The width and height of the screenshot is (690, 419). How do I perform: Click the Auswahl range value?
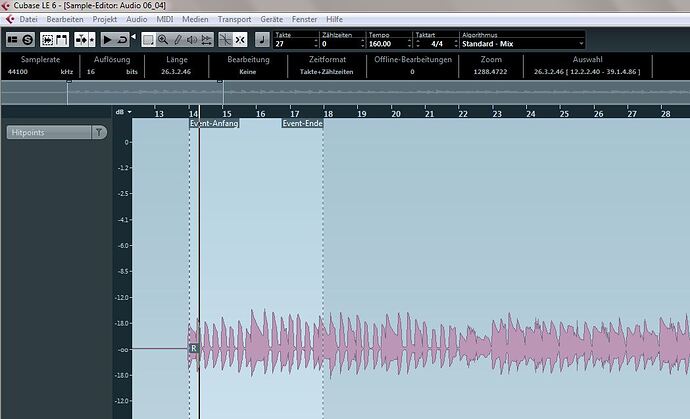(x=587, y=71)
